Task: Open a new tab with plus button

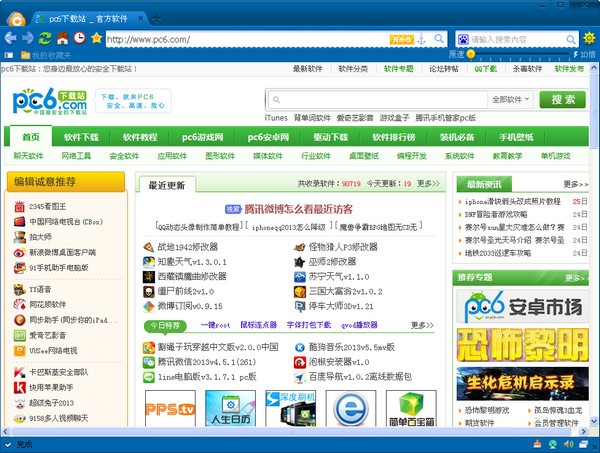Action: tap(156, 18)
